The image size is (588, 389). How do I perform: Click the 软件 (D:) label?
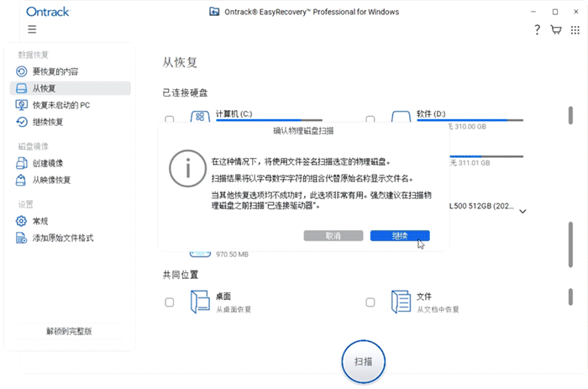point(431,113)
